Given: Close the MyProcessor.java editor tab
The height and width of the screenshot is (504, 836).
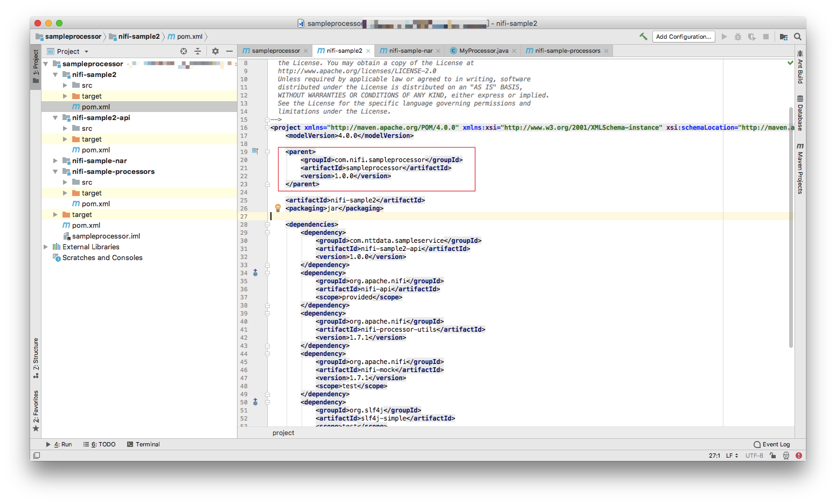Looking at the screenshot, I should pyautogui.click(x=514, y=51).
